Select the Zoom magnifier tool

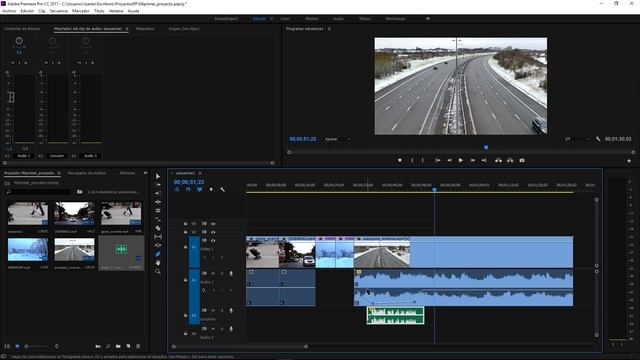[158, 271]
